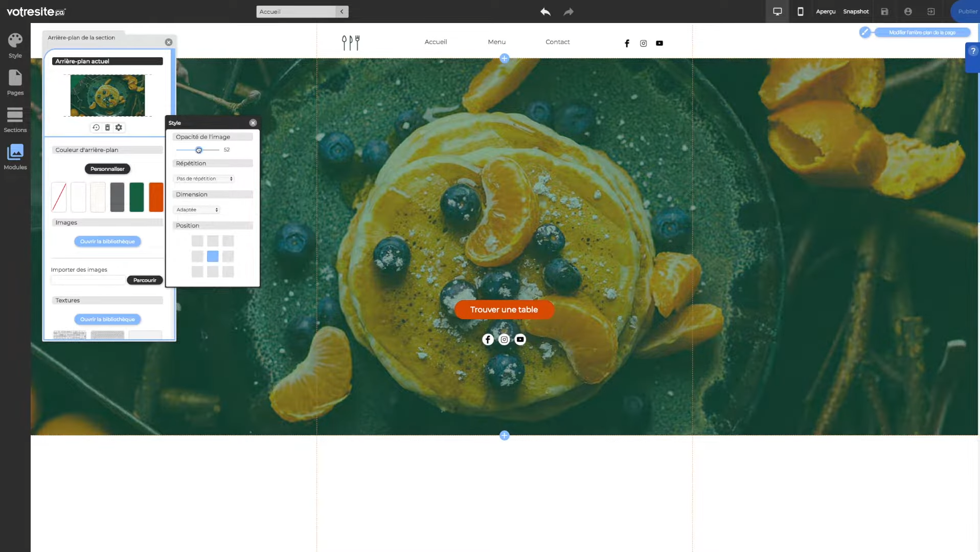Open the Modules sidebar panel

(15, 157)
